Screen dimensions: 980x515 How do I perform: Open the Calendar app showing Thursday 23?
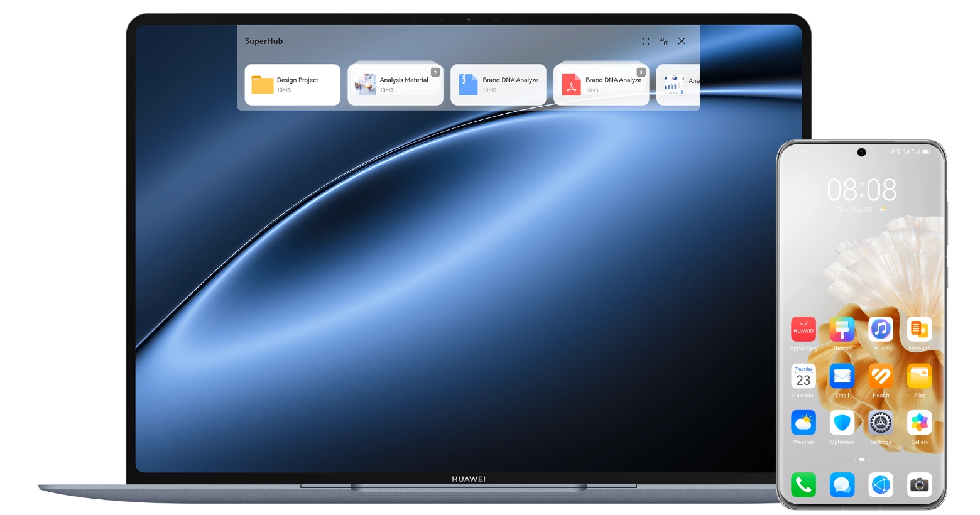point(803,376)
